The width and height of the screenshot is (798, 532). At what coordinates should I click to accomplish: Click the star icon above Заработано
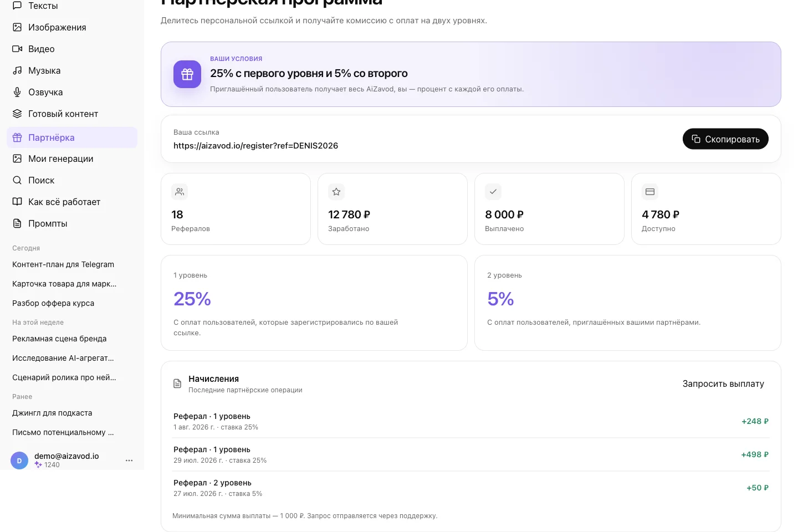(x=336, y=192)
